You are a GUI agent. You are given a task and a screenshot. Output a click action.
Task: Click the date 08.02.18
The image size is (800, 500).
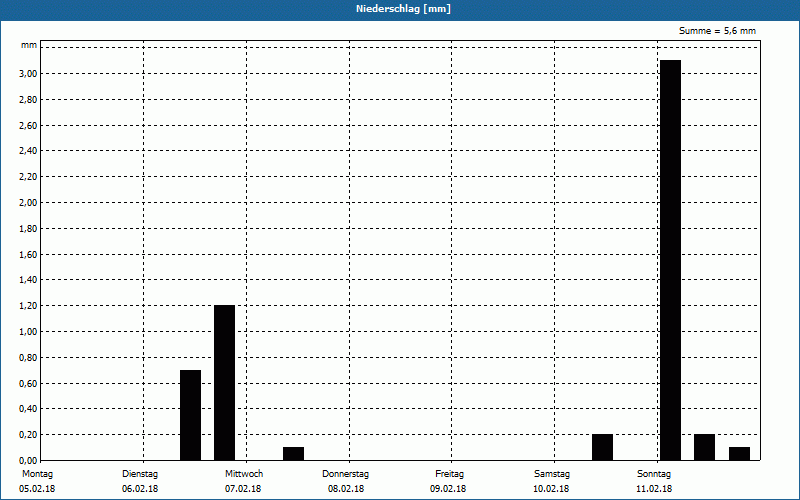[x=345, y=489]
